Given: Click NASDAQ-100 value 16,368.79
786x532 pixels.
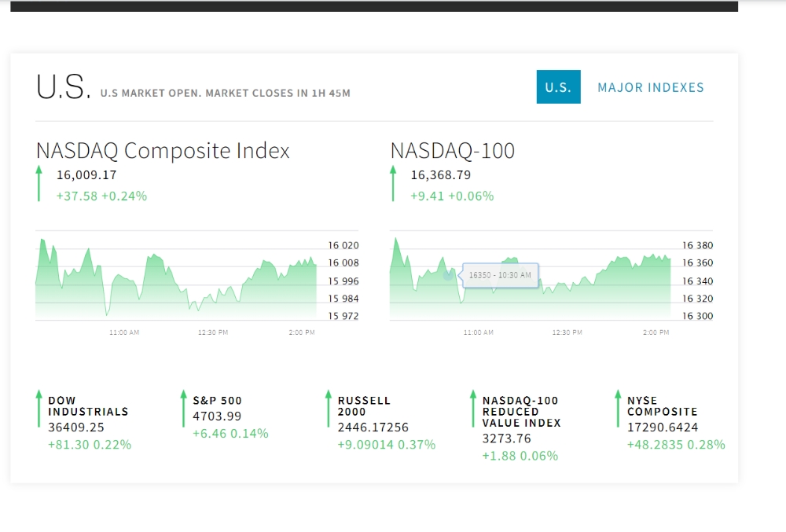Looking at the screenshot, I should click(441, 174).
